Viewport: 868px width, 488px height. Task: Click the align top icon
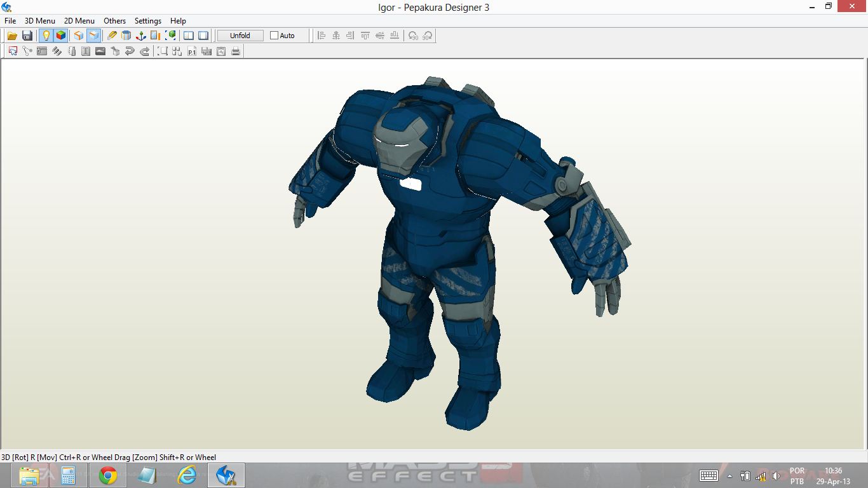(365, 36)
